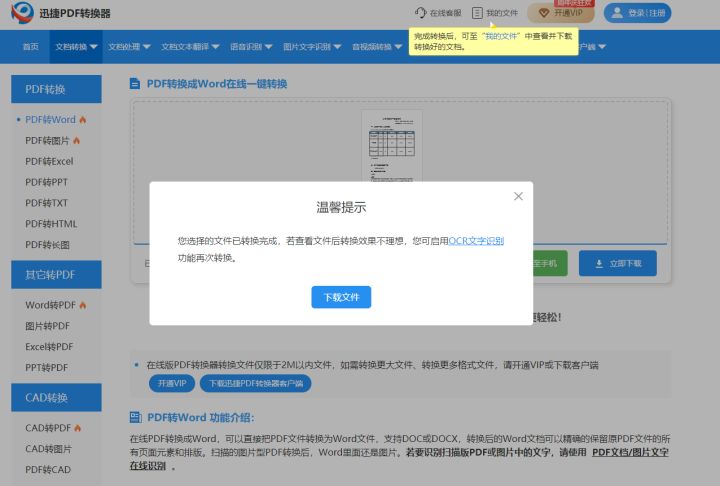Expand the 语音识别 dropdown menu

tap(251, 47)
